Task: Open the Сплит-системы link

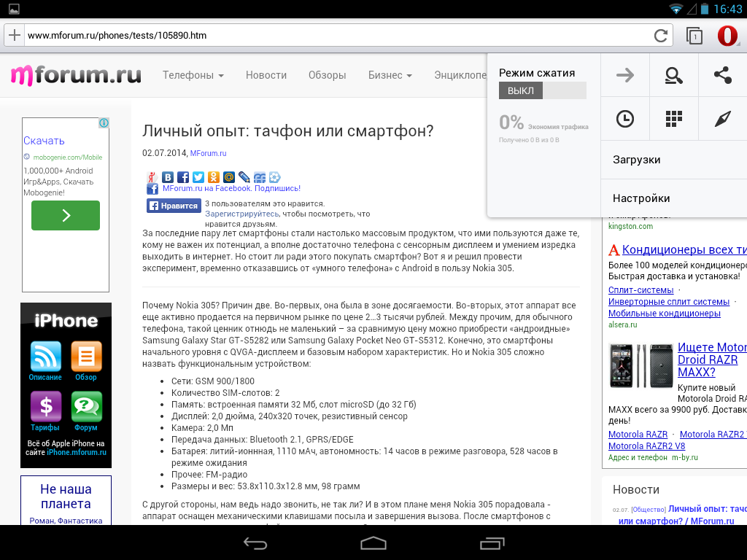Action: (x=640, y=290)
